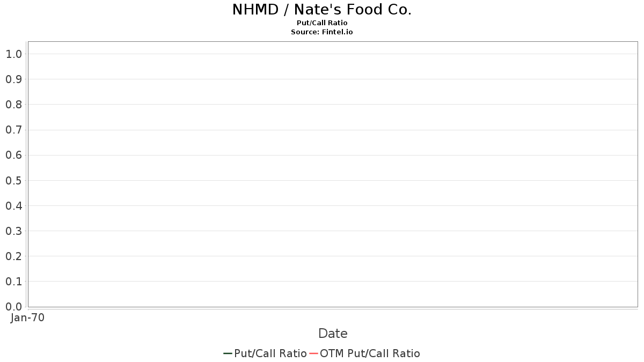Viewport: 644px width, 362px height.
Task: Select the 0.4 y-axis label
Action: pyautogui.click(x=13, y=206)
